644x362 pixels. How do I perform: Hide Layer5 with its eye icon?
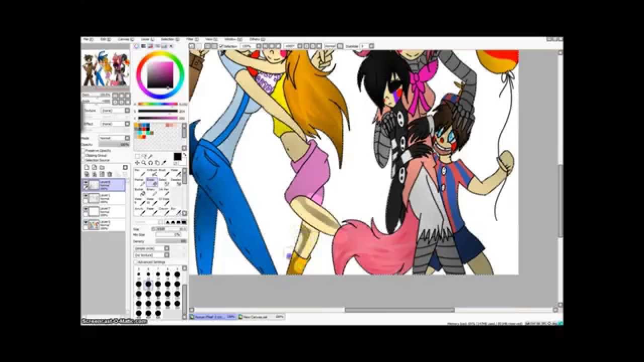tap(86, 222)
